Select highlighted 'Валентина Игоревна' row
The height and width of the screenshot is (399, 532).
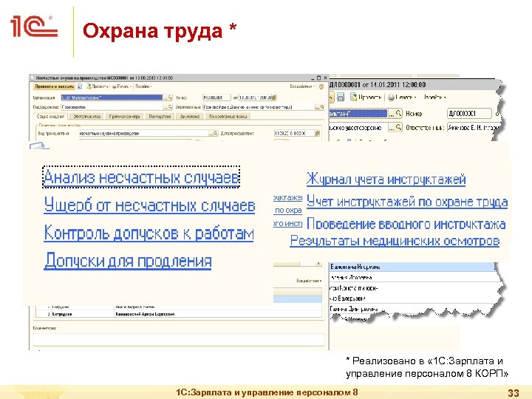[x=412, y=267]
